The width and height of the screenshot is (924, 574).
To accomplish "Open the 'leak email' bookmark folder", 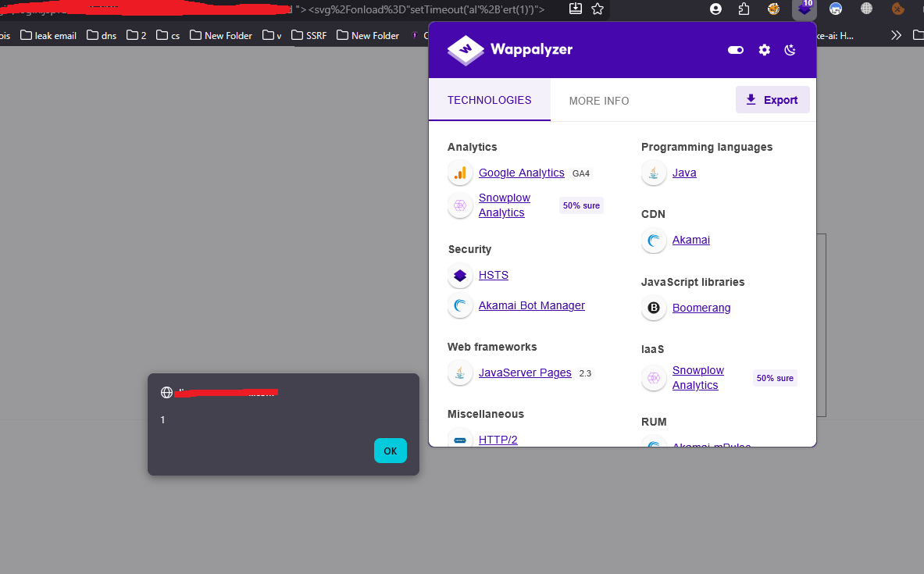I will [48, 35].
